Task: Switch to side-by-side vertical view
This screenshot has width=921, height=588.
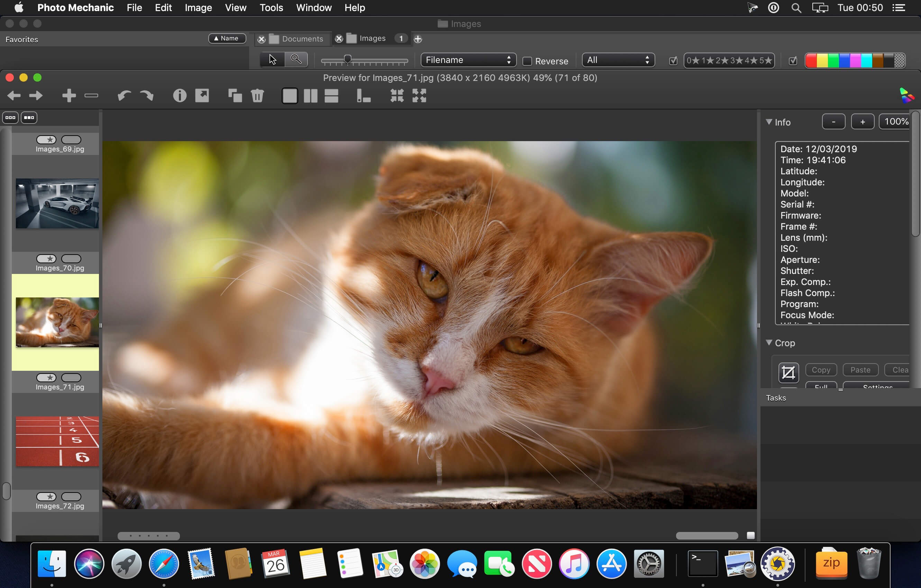Action: [x=310, y=95]
